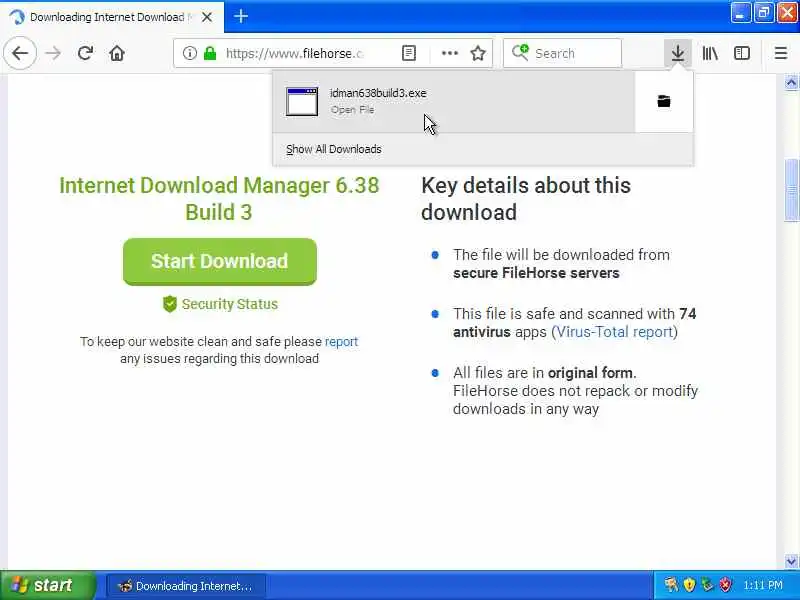Close the Downloading Internet Download tab
This screenshot has width=800, height=600.
[x=207, y=17]
